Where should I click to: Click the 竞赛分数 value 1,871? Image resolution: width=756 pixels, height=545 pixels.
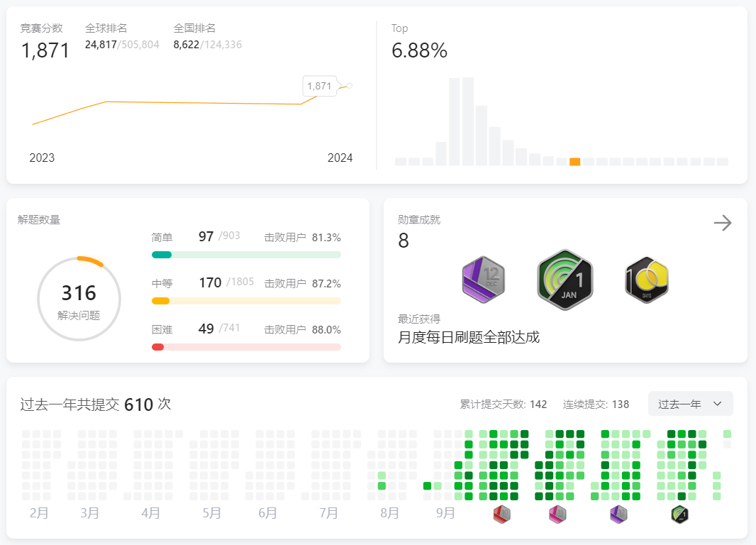pyautogui.click(x=45, y=50)
